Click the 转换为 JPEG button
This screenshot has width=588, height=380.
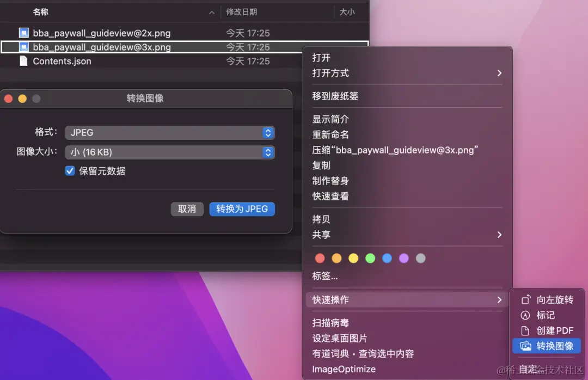click(x=242, y=209)
